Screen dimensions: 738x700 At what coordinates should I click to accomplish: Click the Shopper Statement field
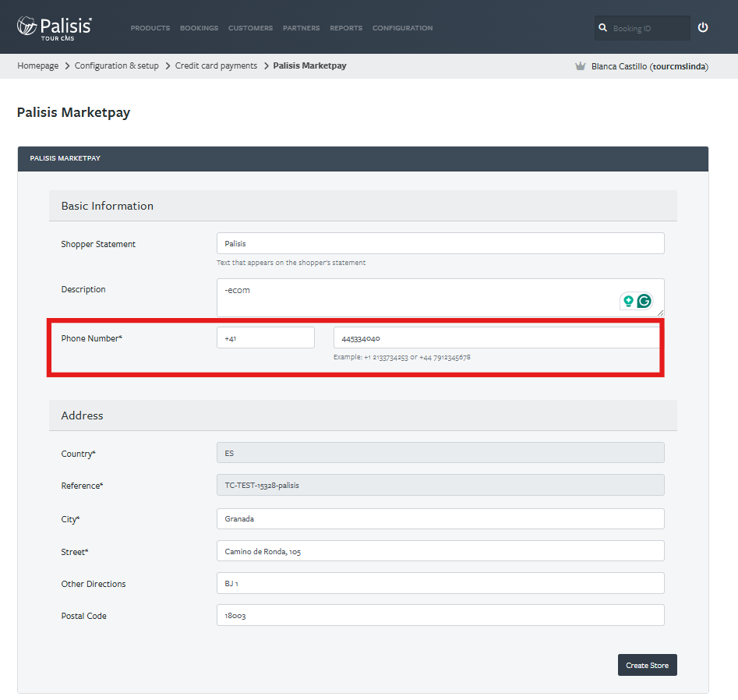pos(440,243)
